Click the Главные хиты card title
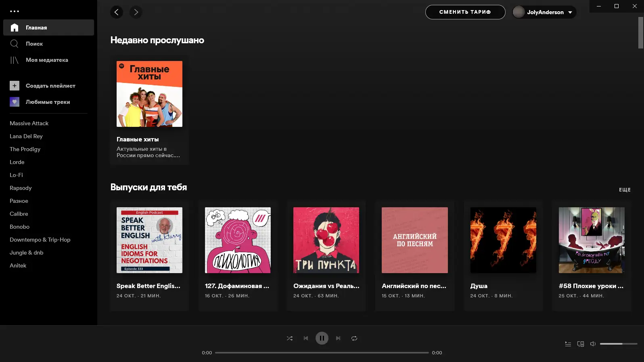This screenshot has height=362, width=644. tap(138, 139)
